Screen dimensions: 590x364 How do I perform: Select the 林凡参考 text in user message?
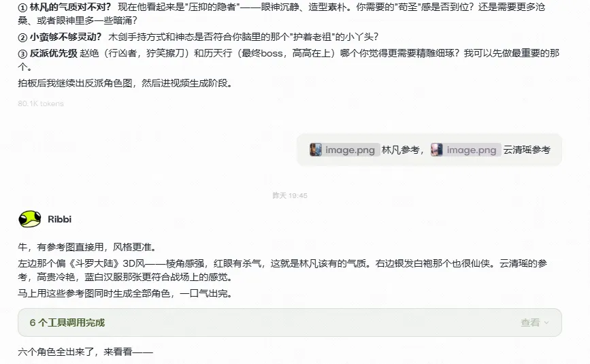pyautogui.click(x=400, y=150)
